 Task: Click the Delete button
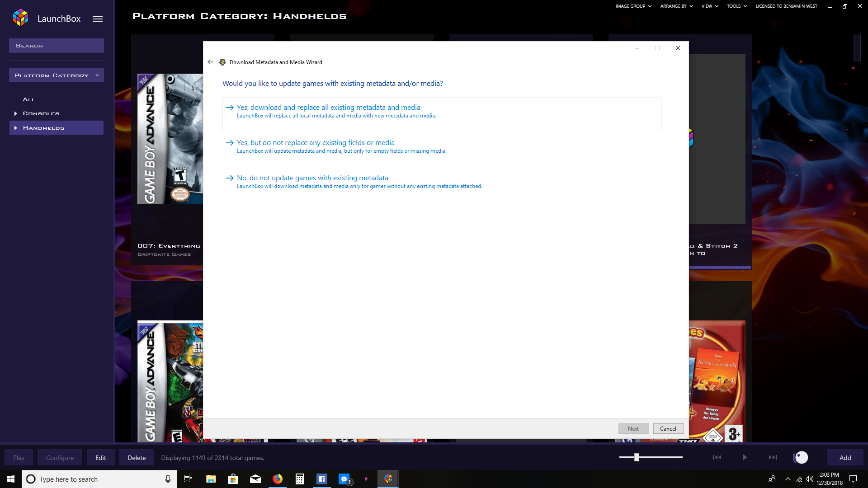137,457
